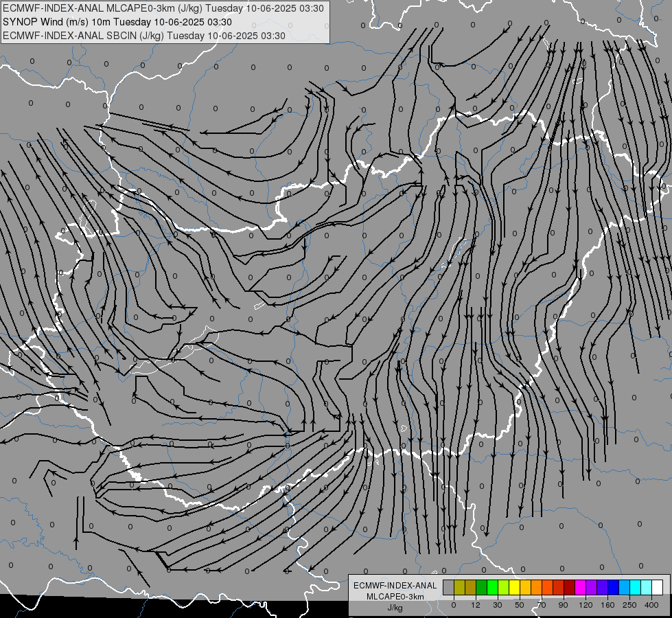Click the MLCAPE0-3km title line at top

(163, 8)
